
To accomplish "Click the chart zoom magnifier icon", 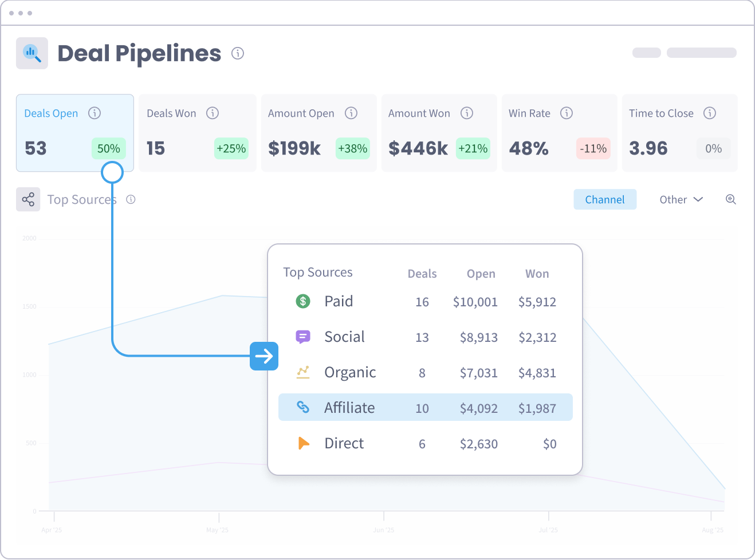I will point(730,199).
